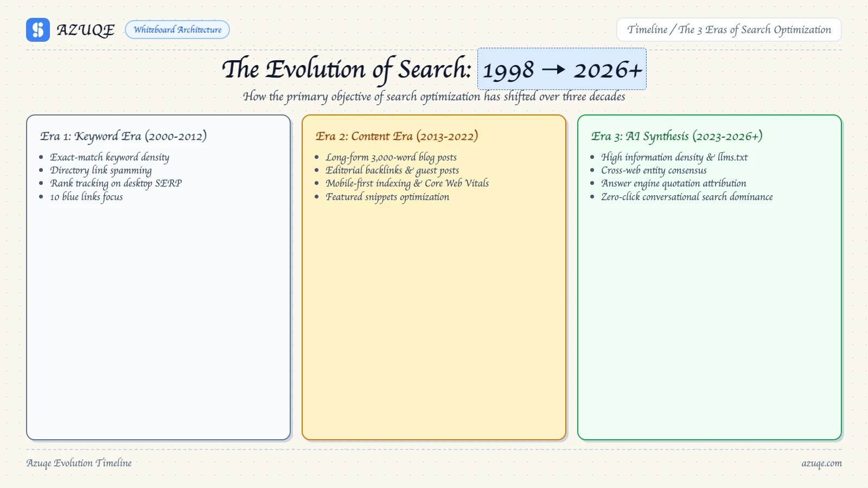The height and width of the screenshot is (488, 868).
Task: Click 'Answer engine quotation attribution'
Action: pyautogui.click(x=674, y=183)
